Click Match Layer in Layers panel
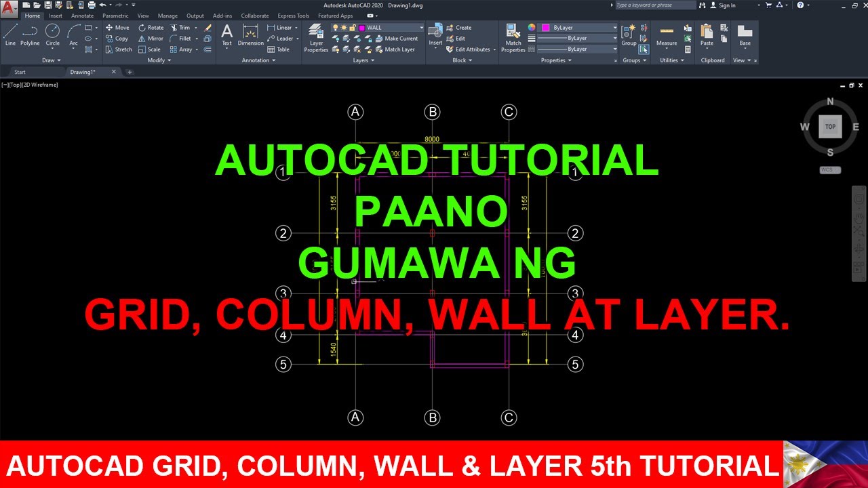 (x=395, y=49)
